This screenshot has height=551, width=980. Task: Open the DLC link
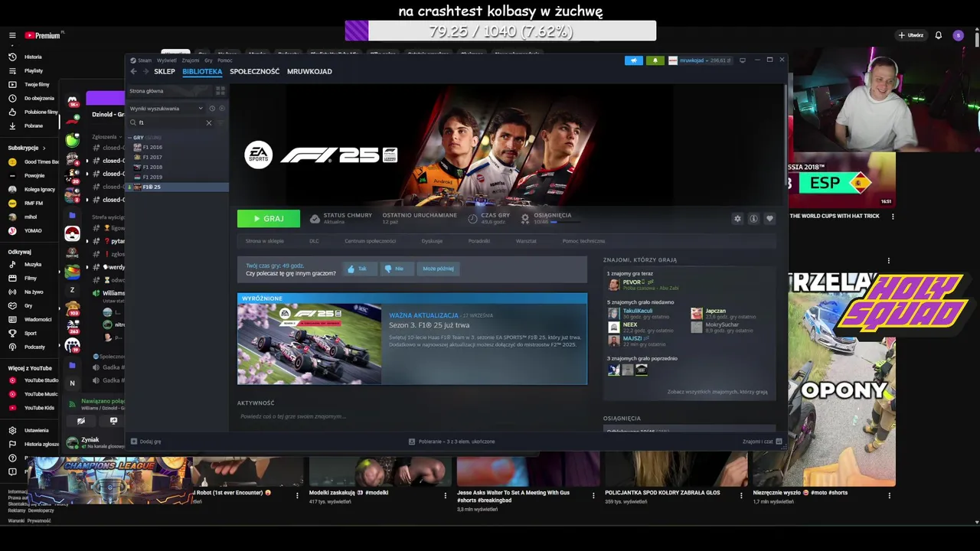pyautogui.click(x=314, y=241)
